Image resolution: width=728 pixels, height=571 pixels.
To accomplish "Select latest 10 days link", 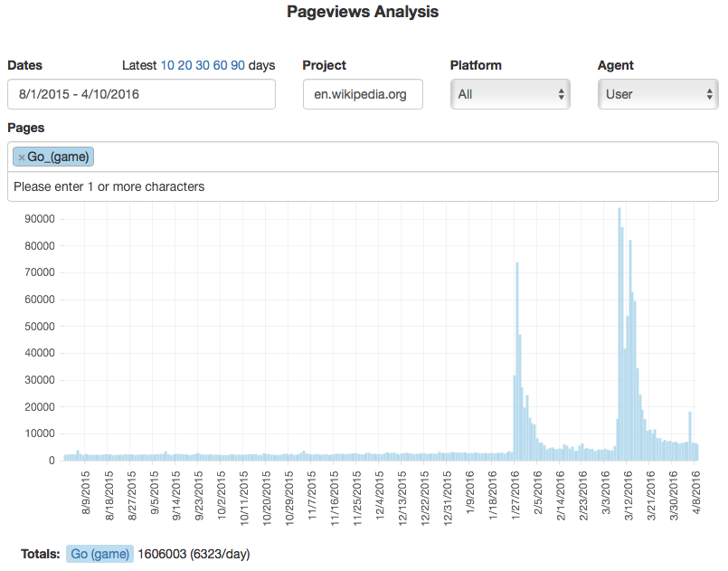I will click(x=167, y=65).
